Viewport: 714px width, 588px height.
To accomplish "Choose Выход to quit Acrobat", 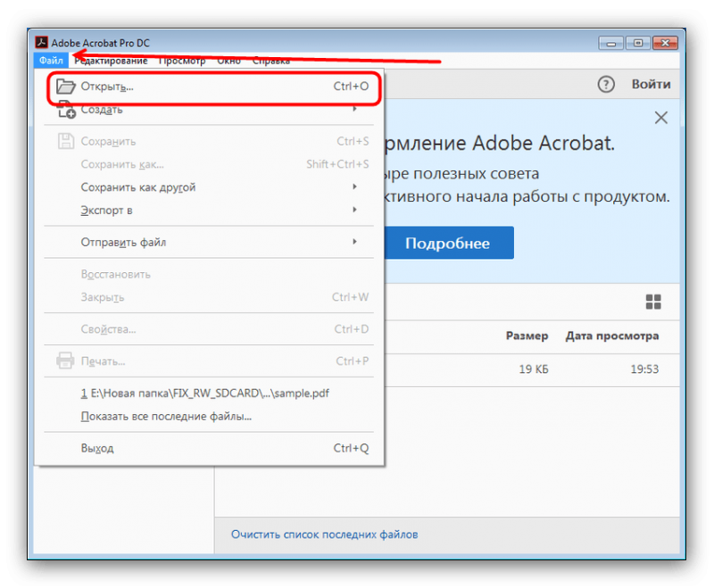I will point(210,448).
